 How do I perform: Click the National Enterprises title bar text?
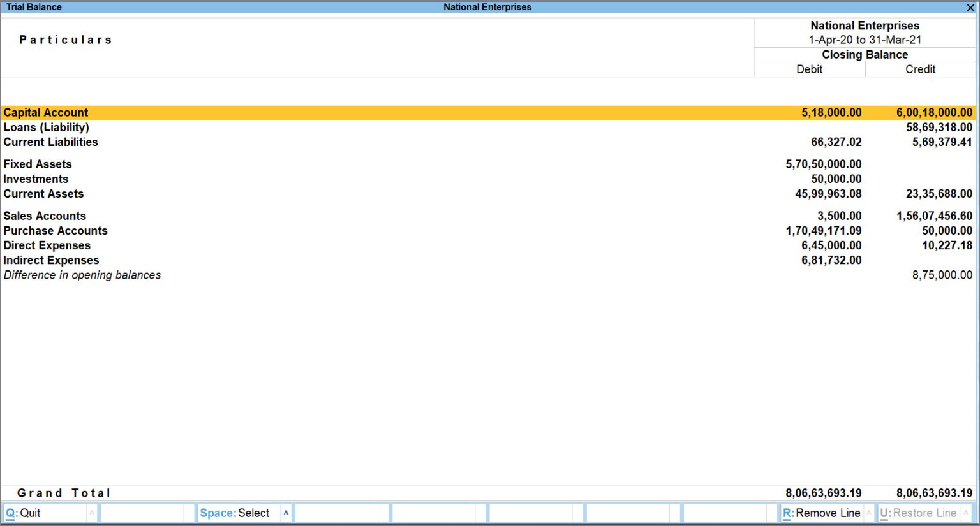tap(487, 7)
